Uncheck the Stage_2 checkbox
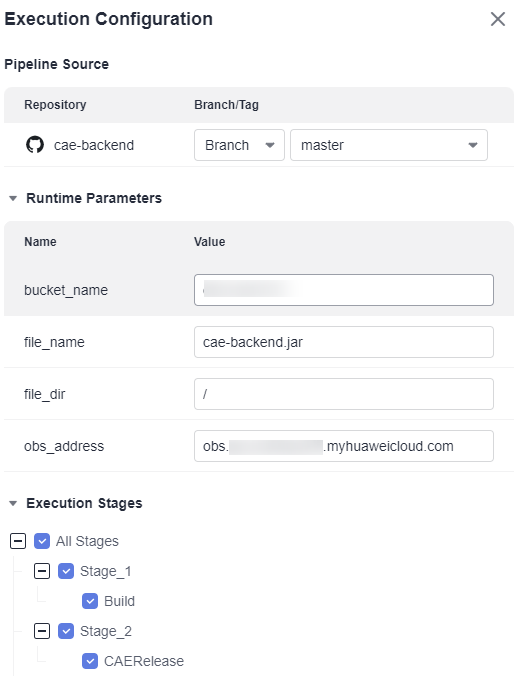Screen dimensions: 531x688 tap(66, 631)
